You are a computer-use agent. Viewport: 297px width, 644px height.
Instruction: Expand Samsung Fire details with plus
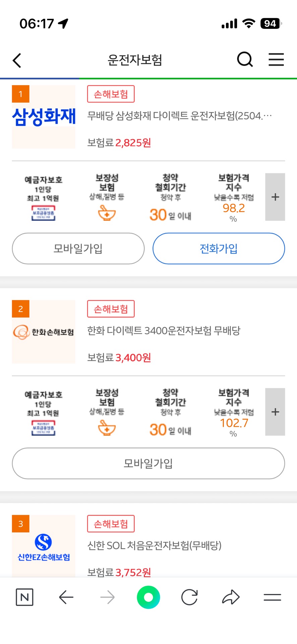[x=275, y=197]
